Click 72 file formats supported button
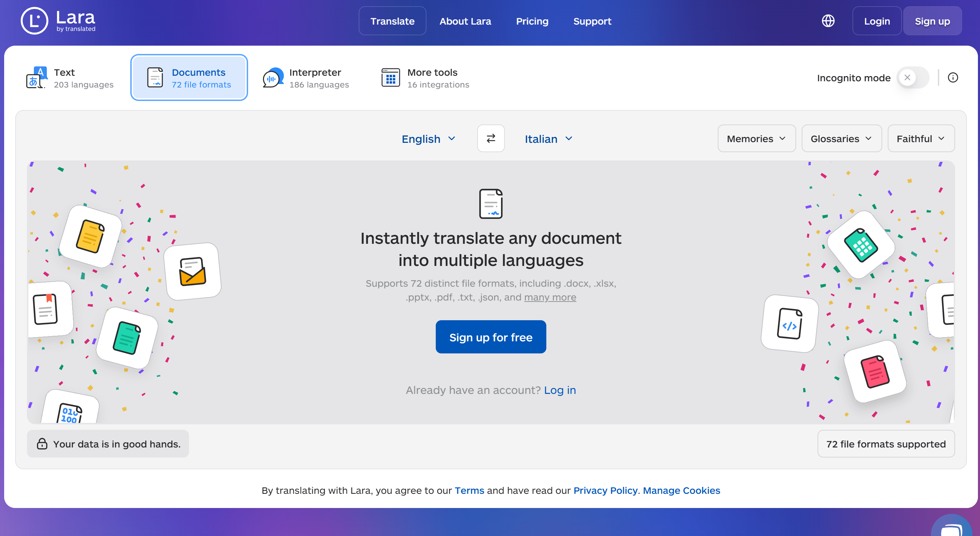Screen dimensions: 980x536 [886, 444]
